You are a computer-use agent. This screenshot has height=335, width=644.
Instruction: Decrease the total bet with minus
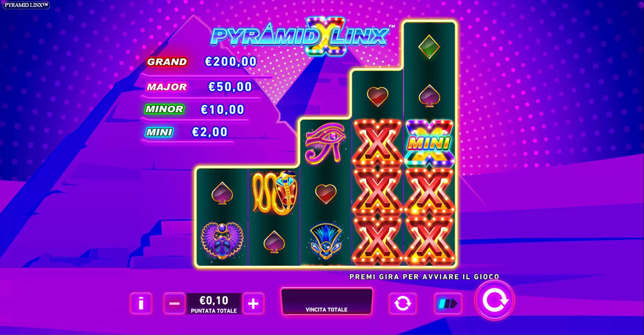coord(174,304)
